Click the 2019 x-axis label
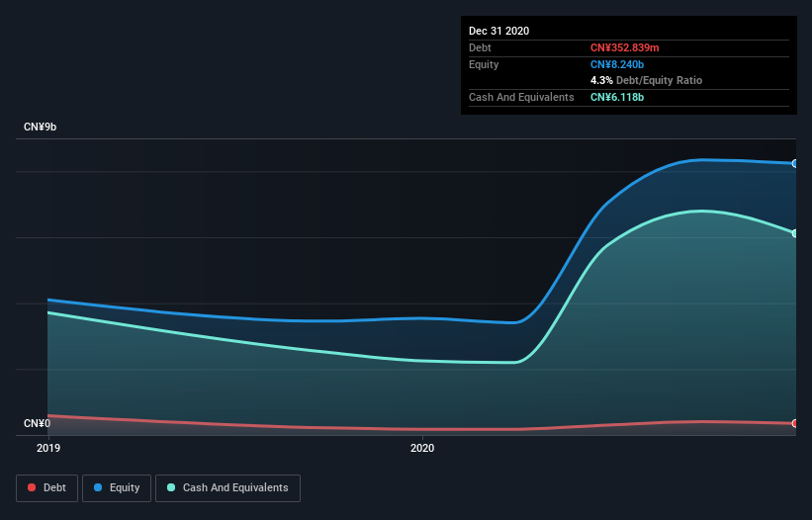Screen dimensions: 812x520 [x=48, y=448]
